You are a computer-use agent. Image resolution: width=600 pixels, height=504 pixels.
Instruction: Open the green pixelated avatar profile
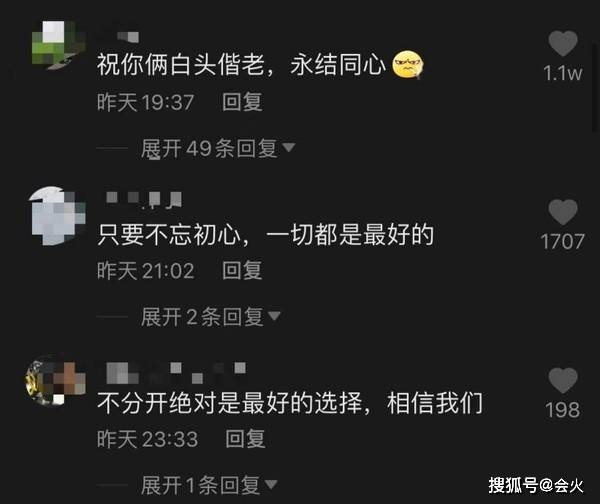(57, 45)
